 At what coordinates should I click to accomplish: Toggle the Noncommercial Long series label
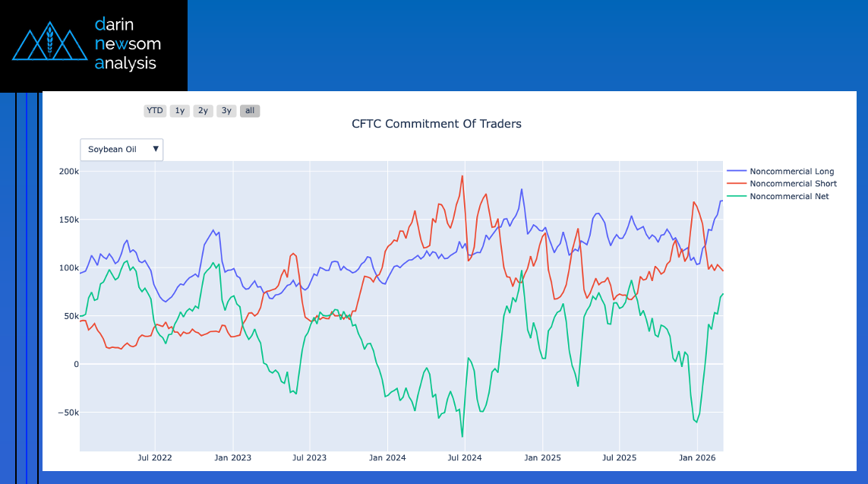pos(792,171)
